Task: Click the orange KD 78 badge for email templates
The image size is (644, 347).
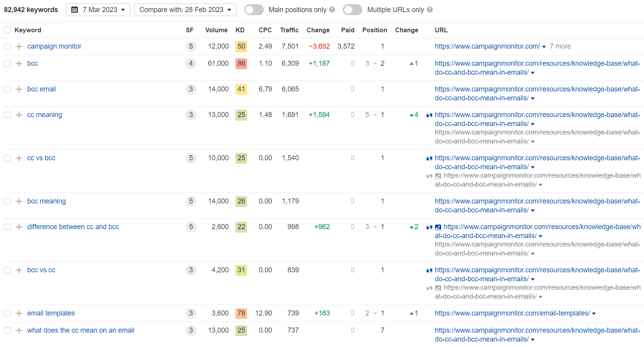Action: click(241, 313)
